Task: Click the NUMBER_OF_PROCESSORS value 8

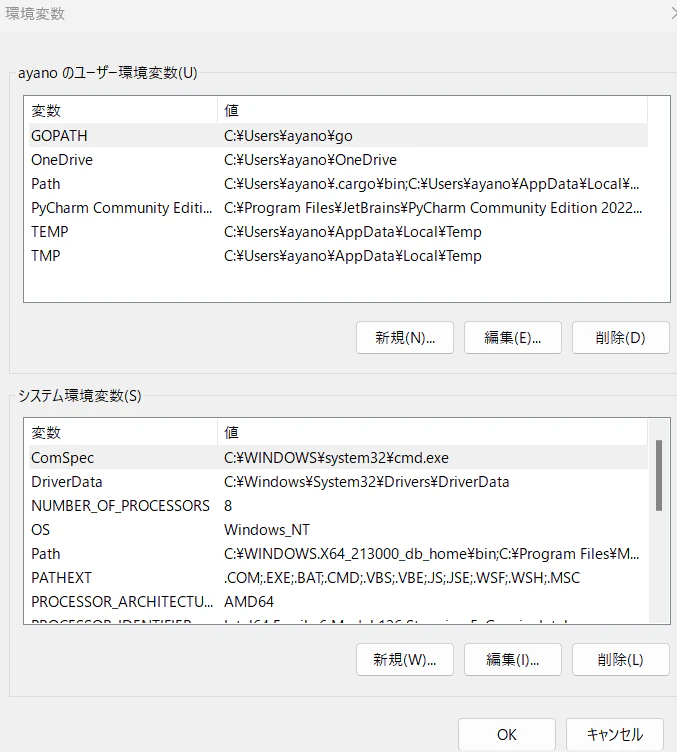Action: tap(228, 505)
